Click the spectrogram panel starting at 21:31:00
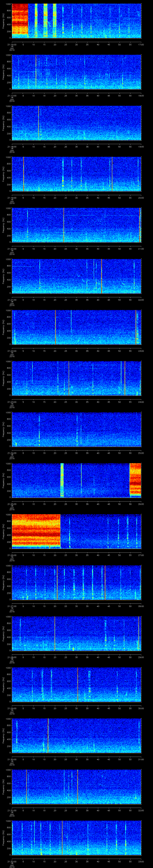This screenshot has width=153, height=868. [76, 786]
